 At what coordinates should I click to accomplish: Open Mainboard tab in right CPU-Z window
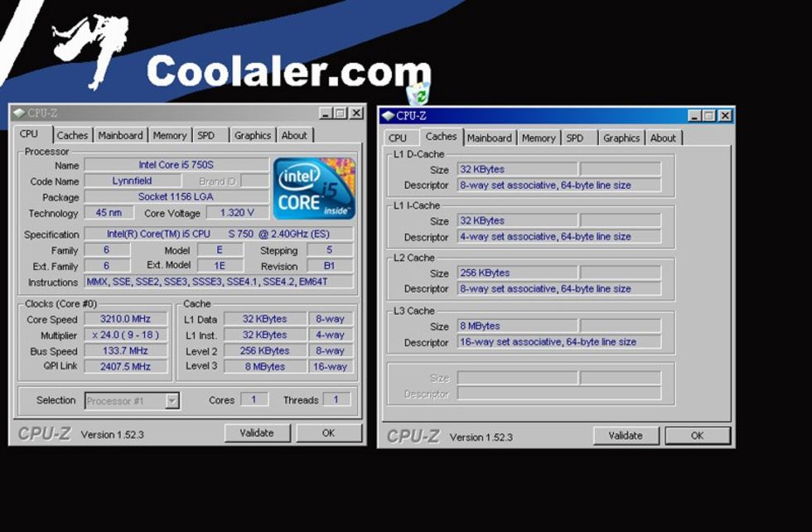point(490,138)
